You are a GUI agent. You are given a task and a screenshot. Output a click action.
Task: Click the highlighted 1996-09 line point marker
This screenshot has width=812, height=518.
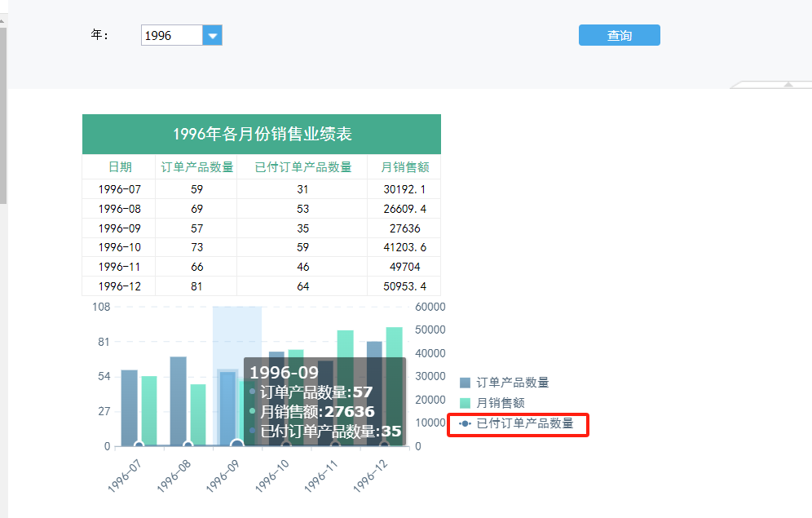(236, 444)
